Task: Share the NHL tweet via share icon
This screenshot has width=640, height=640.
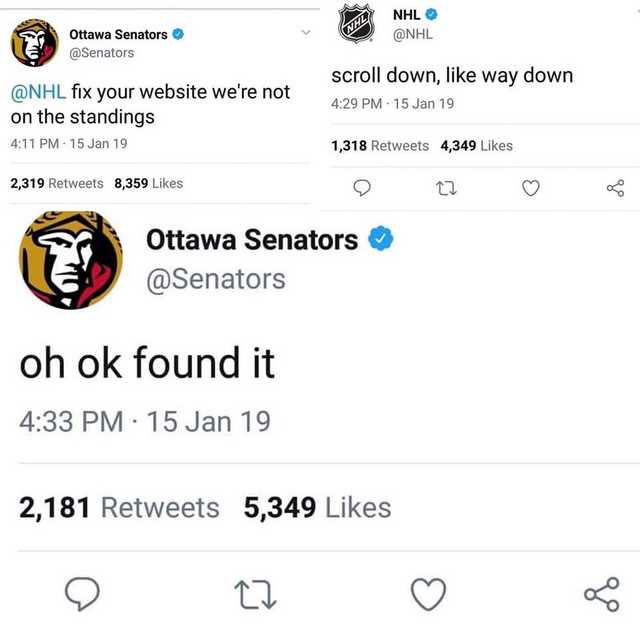Action: (616, 188)
